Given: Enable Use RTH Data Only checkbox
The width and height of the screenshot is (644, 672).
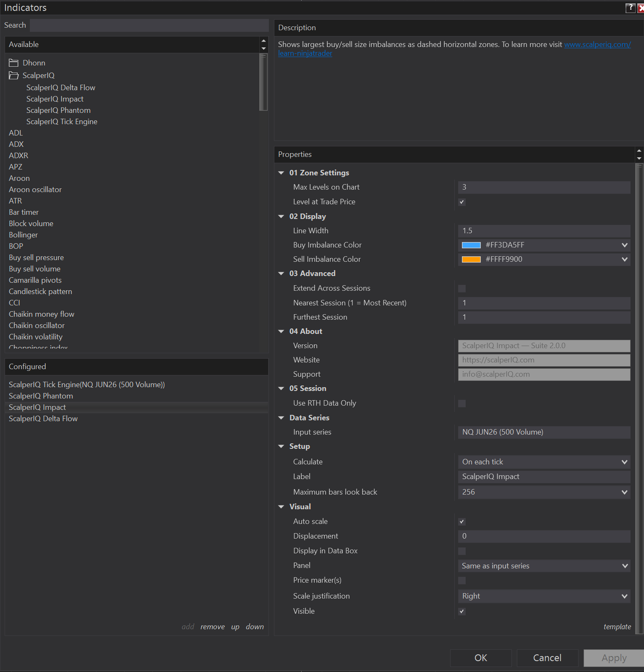Looking at the screenshot, I should point(462,404).
